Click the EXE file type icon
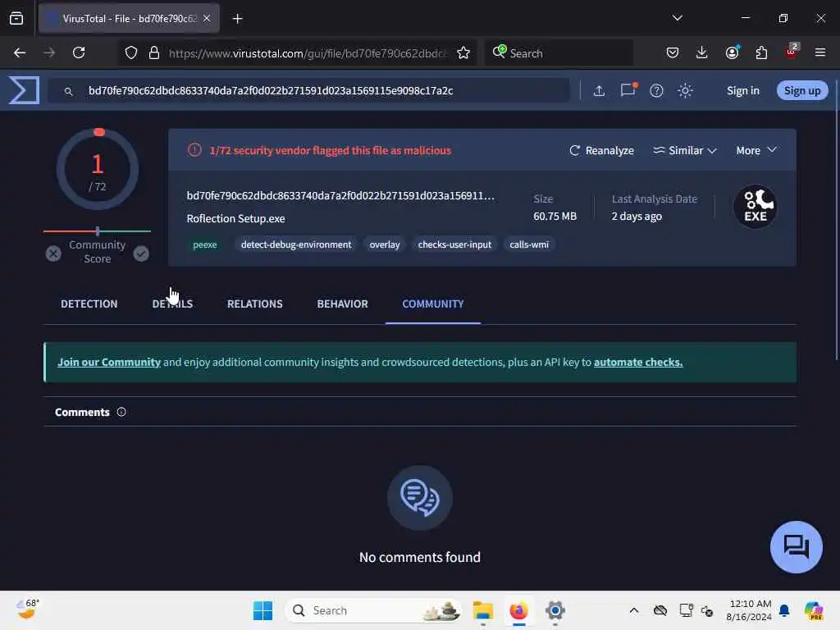Image resolution: width=840 pixels, height=630 pixels. click(x=756, y=207)
